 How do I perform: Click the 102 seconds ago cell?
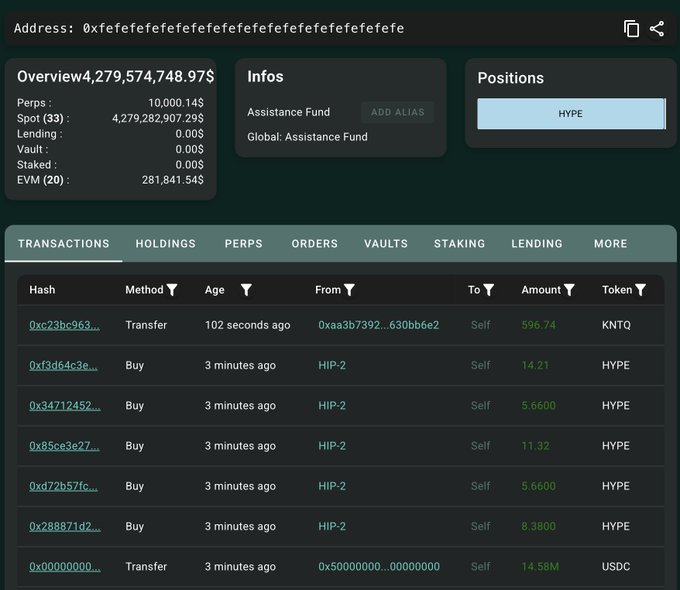[248, 325]
